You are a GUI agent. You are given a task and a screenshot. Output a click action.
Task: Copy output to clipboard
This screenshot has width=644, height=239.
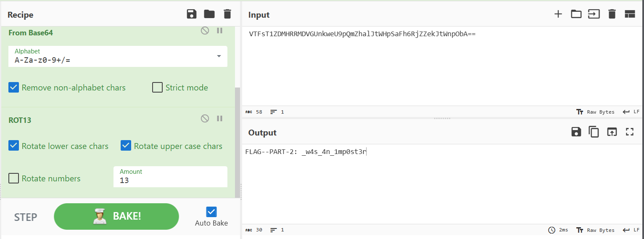point(594,132)
